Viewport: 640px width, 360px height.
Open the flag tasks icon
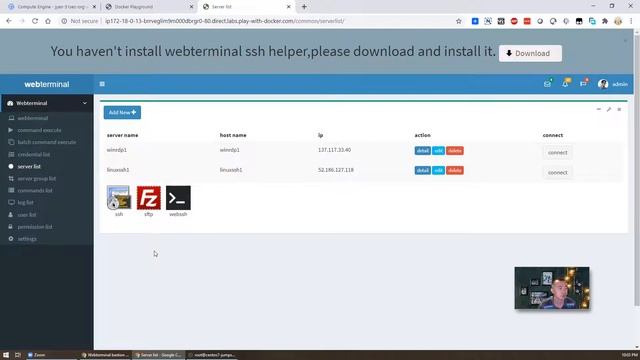pos(583,84)
